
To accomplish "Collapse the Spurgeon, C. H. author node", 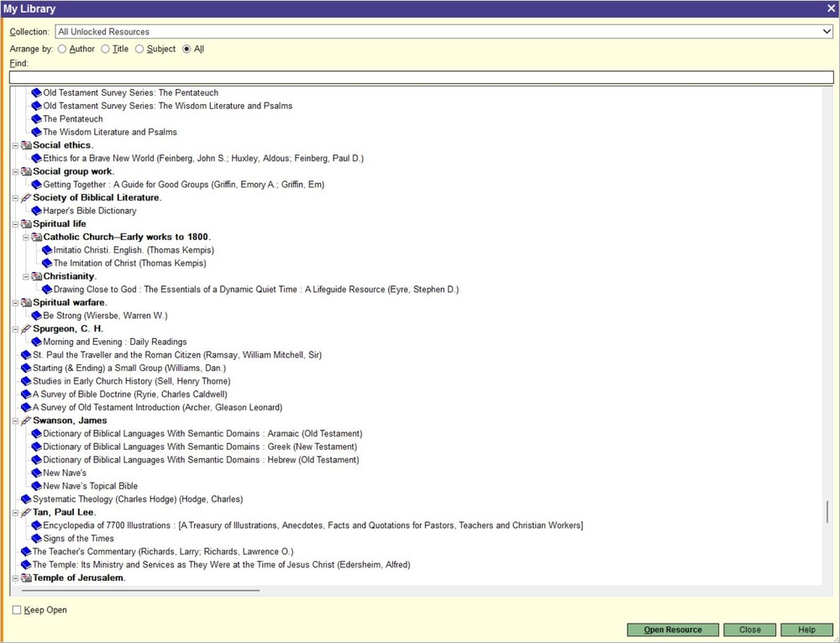I will 15,329.
